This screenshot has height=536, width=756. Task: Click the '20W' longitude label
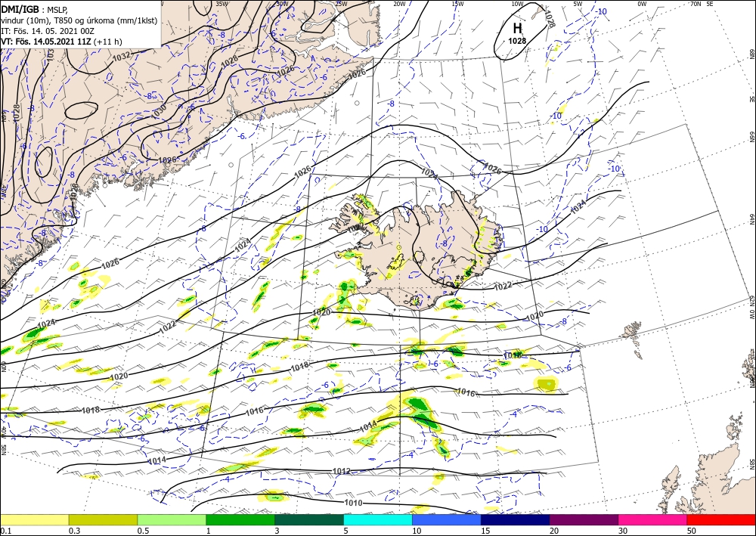[x=398, y=4]
